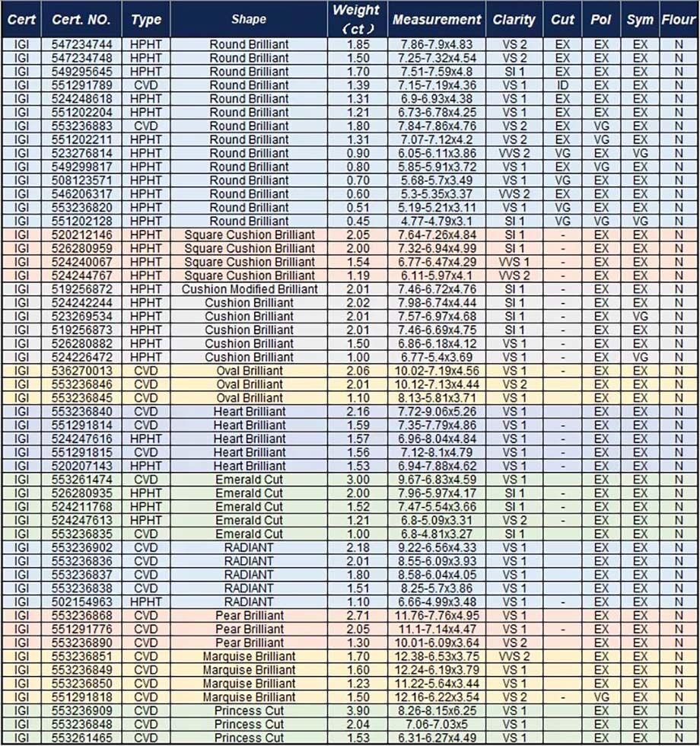The width and height of the screenshot is (700, 746).
Task: Select the Measurement column header
Action: point(437,20)
